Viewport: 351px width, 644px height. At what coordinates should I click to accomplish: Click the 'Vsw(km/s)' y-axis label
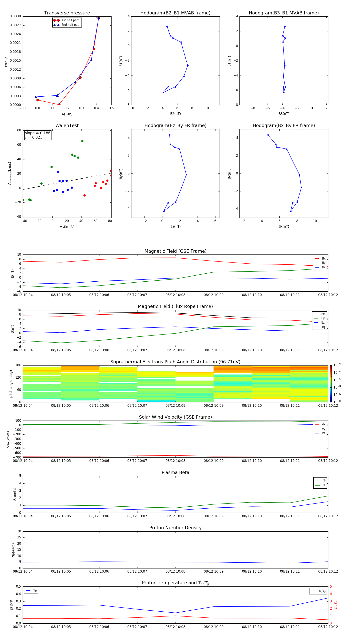[8, 439]
